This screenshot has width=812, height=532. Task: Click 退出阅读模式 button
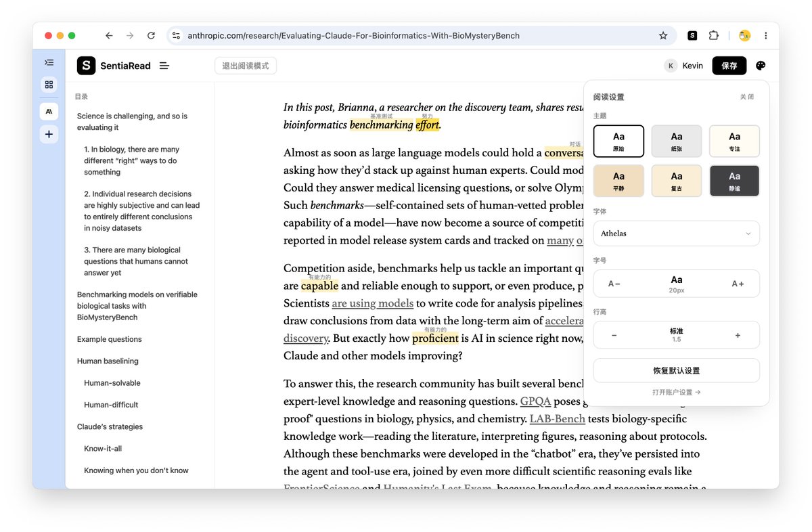tap(246, 66)
